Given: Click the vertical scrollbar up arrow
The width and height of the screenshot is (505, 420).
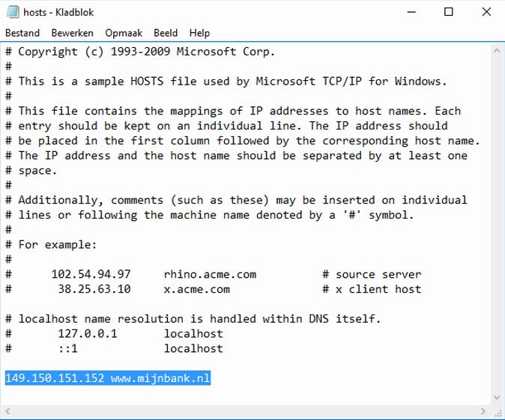Looking at the screenshot, I should point(498,50).
